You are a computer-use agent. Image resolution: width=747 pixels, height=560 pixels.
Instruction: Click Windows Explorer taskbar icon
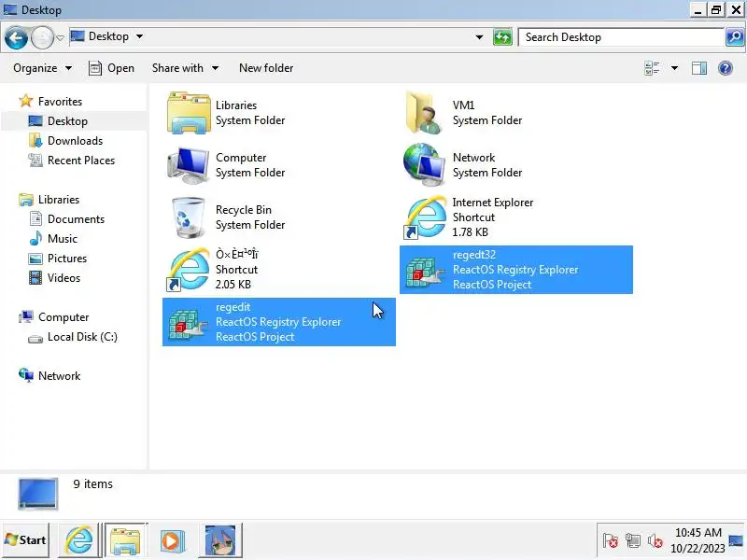pos(125,540)
